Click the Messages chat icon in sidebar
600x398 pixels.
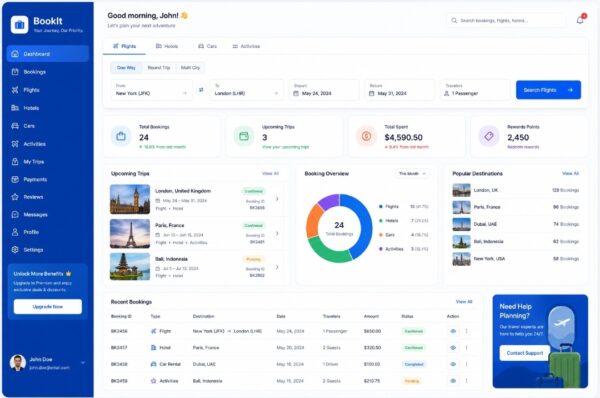[15, 215]
